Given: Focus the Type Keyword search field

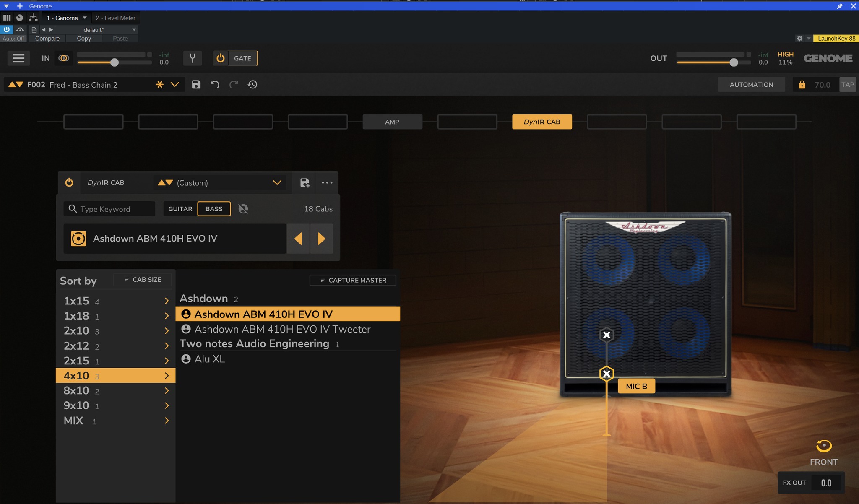Looking at the screenshot, I should [109, 209].
